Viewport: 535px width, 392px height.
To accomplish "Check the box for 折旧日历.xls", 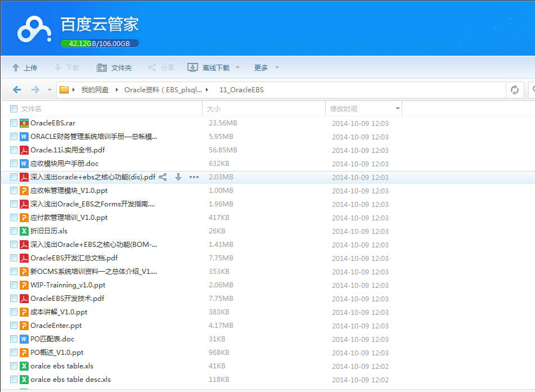I will click(x=14, y=231).
